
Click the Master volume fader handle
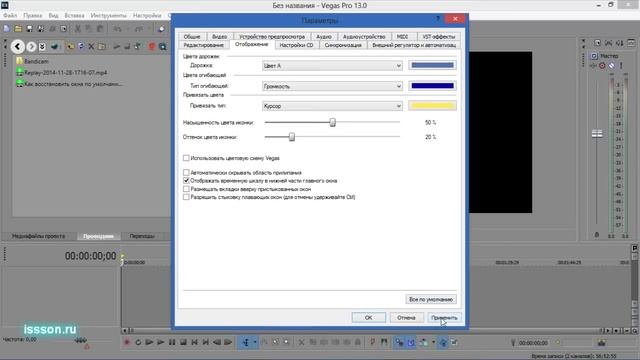[x=597, y=133]
